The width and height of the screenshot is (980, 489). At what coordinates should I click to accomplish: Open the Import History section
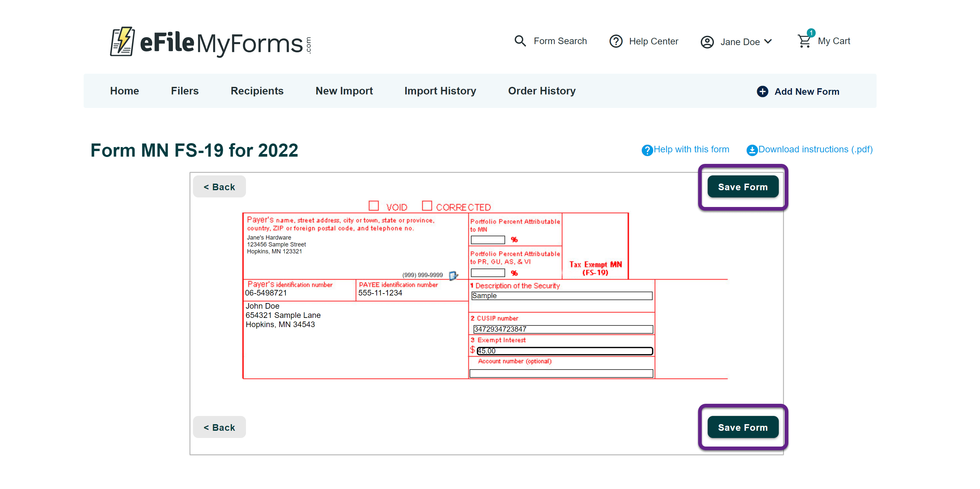pyautogui.click(x=440, y=91)
